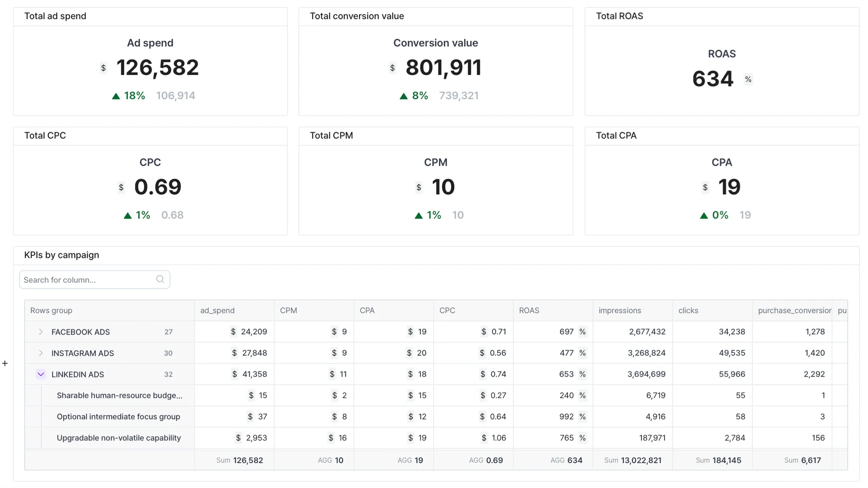868x488 pixels.
Task: Click the green arrow in CPA card
Action: point(704,216)
